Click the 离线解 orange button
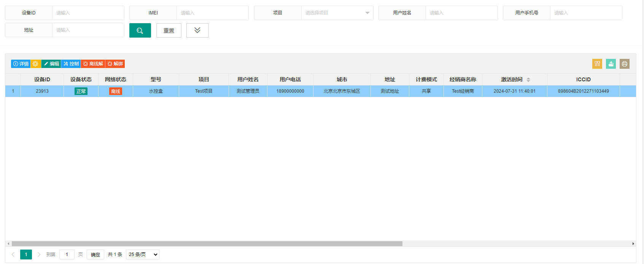Screen dimensions: 644x264 tap(93, 64)
